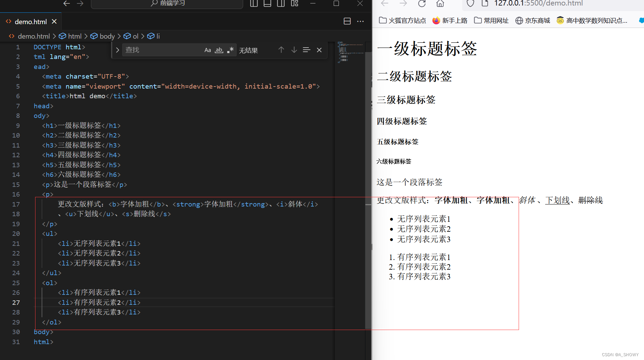Click the address bar showing 127.0.0.1:5500

click(x=537, y=4)
